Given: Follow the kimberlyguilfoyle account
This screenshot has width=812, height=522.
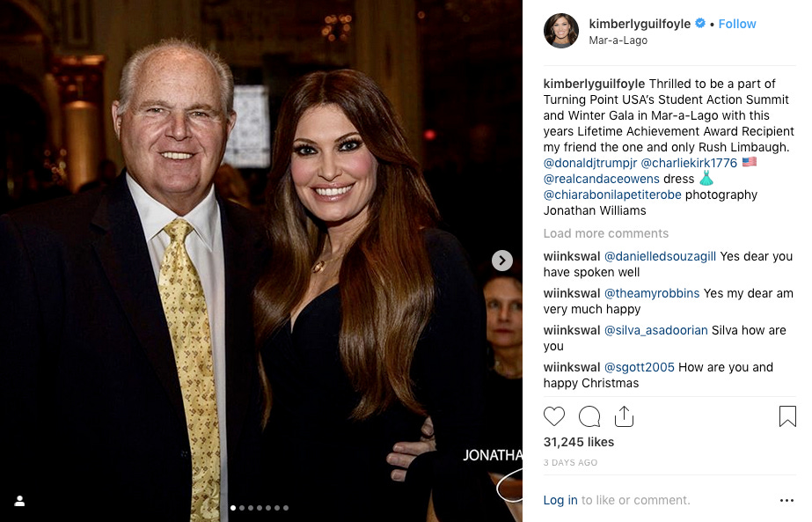Looking at the screenshot, I should point(737,24).
